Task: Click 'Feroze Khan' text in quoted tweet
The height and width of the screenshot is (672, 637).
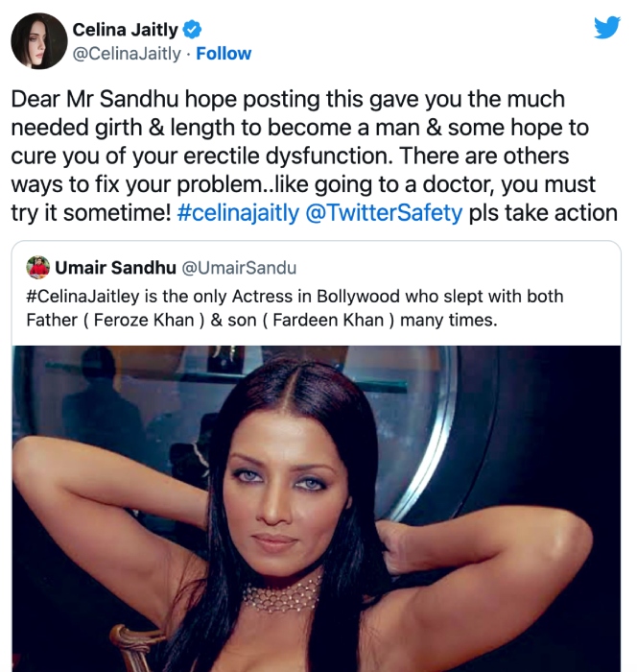Action: pos(144,320)
